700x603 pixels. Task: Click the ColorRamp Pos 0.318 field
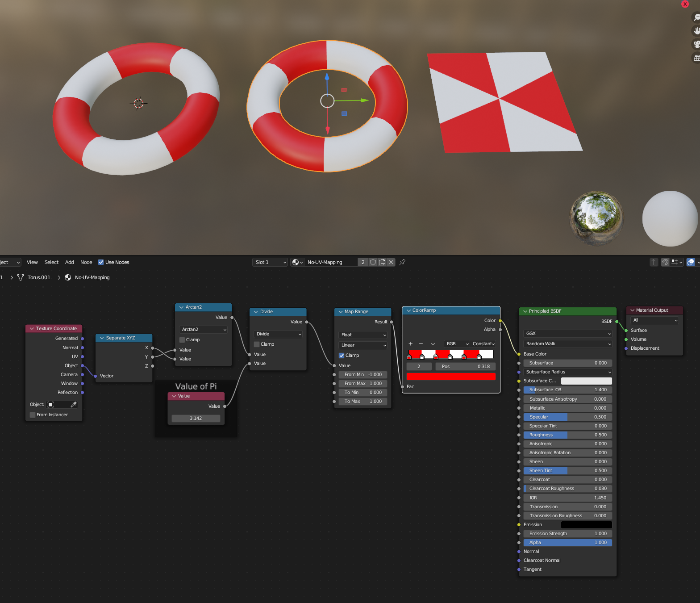(466, 367)
